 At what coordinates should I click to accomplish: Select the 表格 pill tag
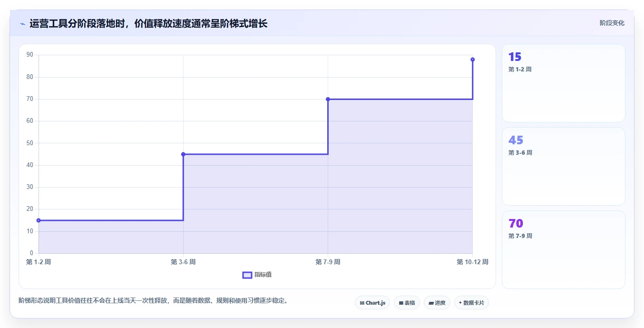[407, 303]
